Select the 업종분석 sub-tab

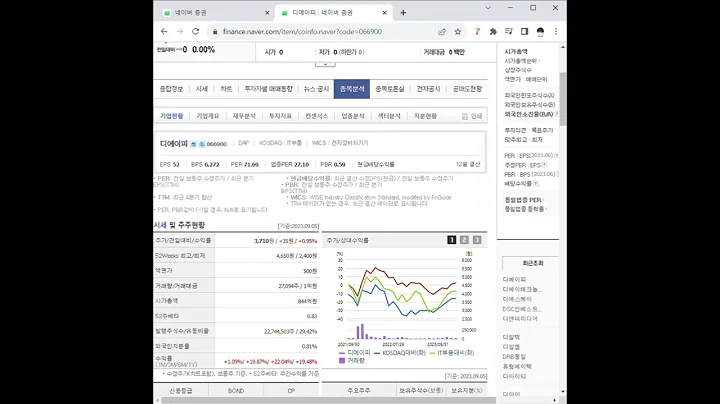[353, 116]
